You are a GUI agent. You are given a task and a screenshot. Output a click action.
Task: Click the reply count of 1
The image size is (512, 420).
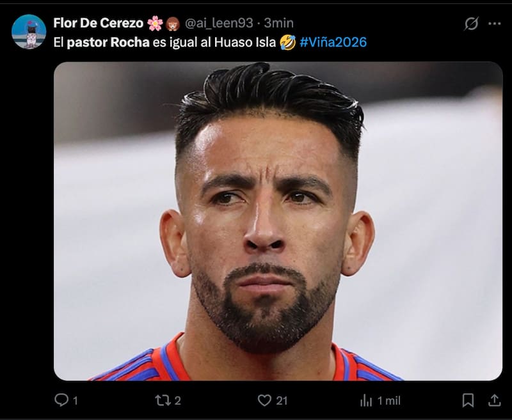[75, 401]
